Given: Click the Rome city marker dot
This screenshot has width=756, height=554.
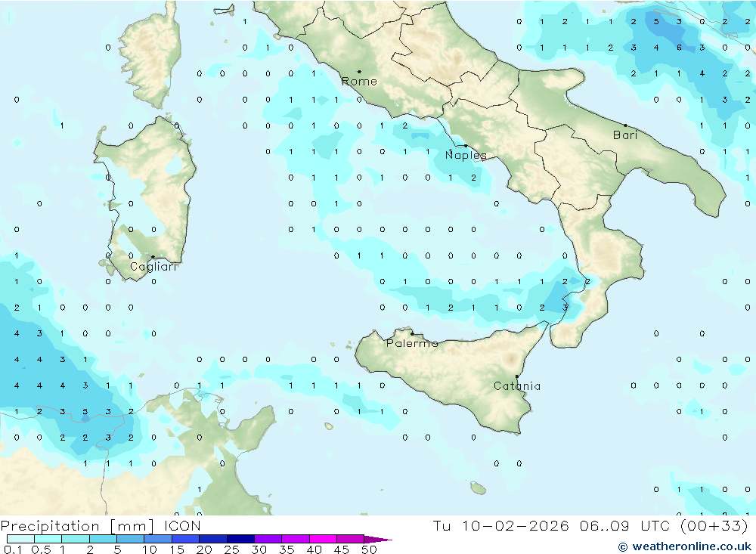Looking at the screenshot, I should 359,72.
